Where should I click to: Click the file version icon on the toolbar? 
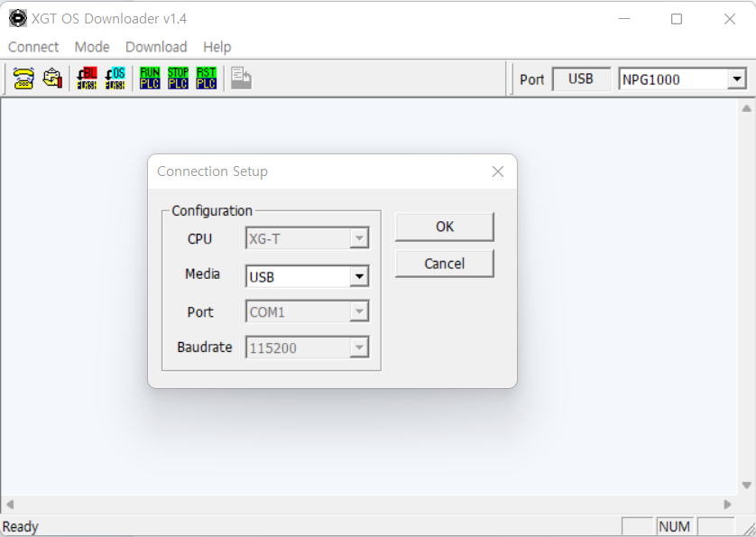point(240,79)
